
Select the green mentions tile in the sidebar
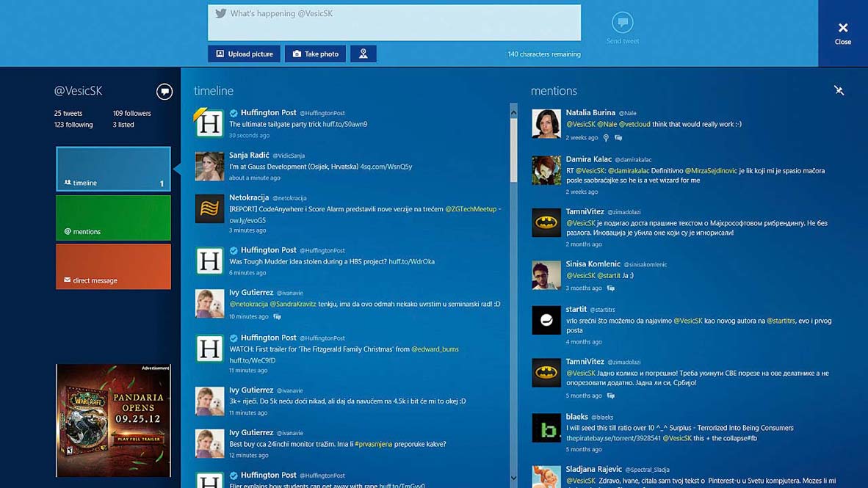pyautogui.click(x=114, y=217)
